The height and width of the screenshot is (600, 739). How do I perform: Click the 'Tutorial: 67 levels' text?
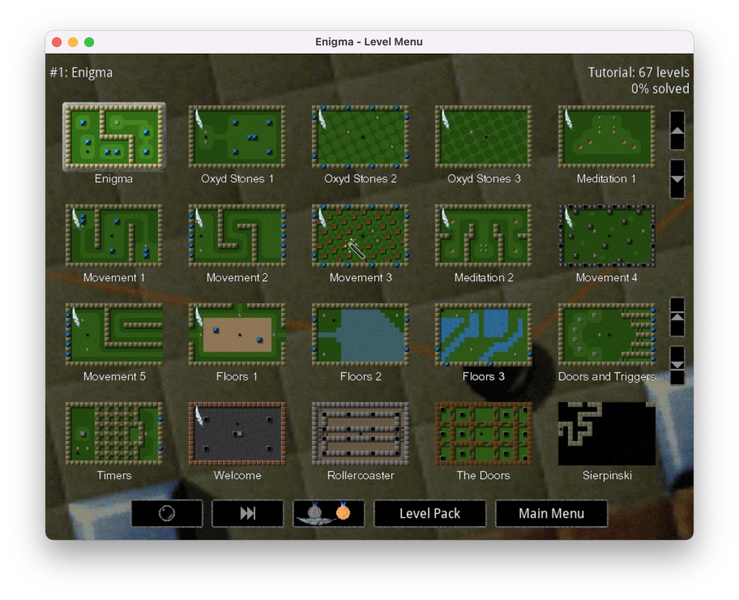638,73
